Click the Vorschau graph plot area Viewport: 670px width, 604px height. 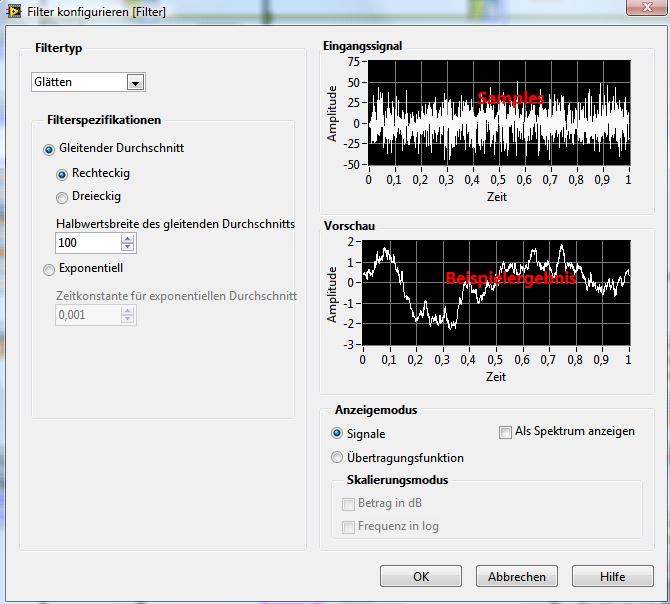[496, 293]
